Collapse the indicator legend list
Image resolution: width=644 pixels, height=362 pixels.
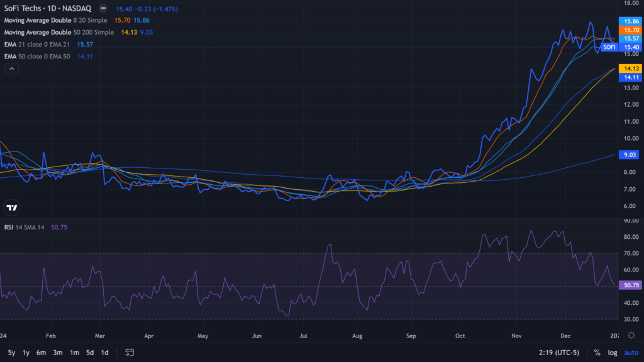[x=11, y=69]
